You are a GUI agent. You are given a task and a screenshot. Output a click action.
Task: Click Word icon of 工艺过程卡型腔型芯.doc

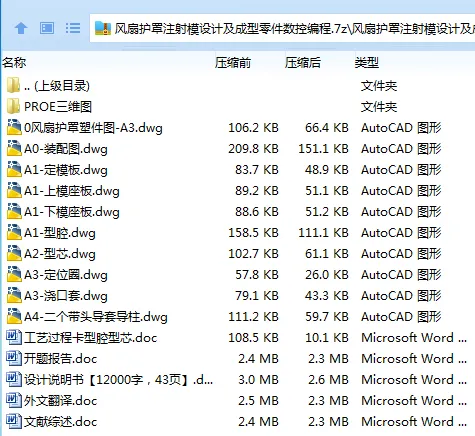14,337
